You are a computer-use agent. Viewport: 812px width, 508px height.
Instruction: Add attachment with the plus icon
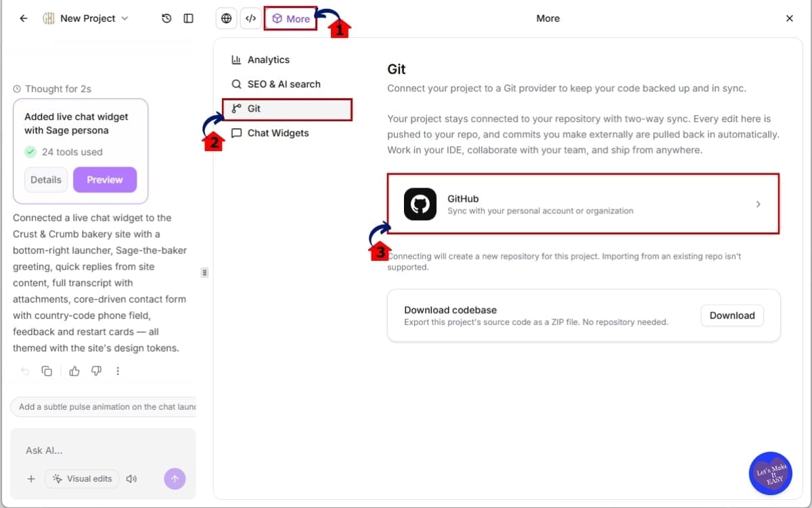click(x=30, y=479)
